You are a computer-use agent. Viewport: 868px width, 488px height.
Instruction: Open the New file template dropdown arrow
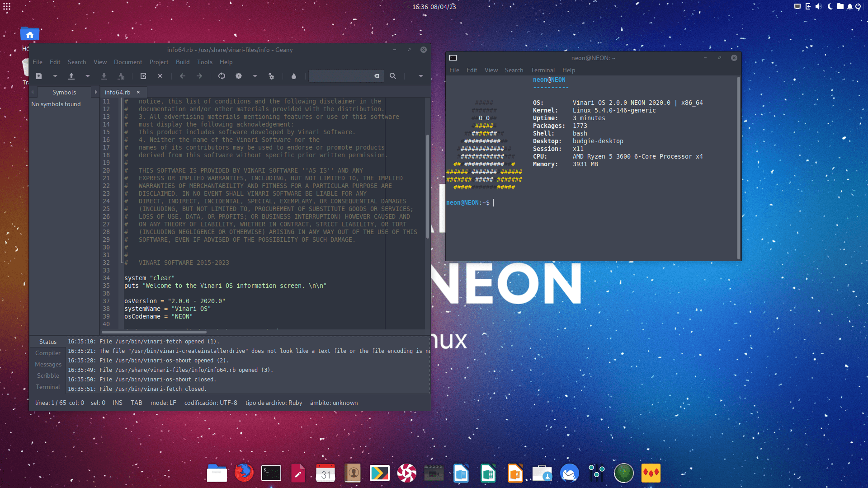pyautogui.click(x=55, y=76)
